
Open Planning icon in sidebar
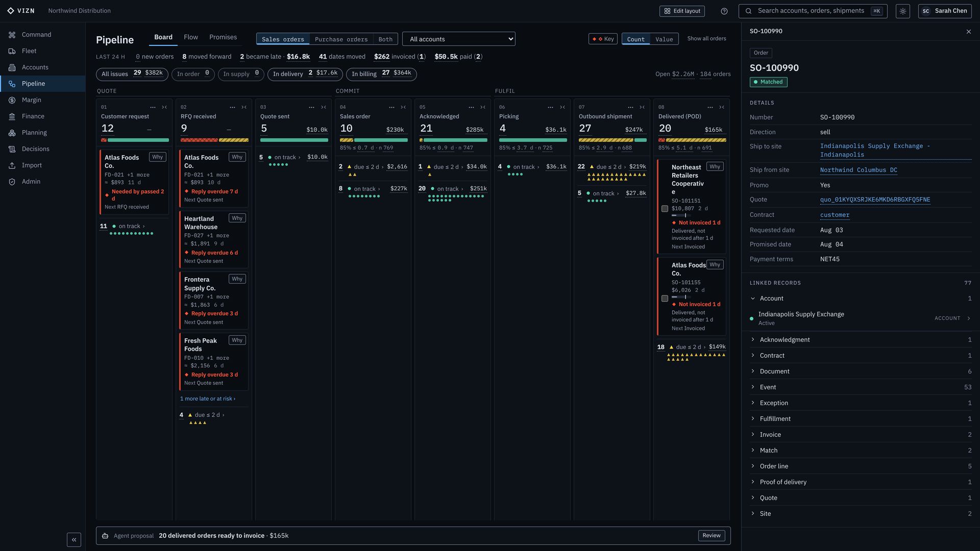pyautogui.click(x=12, y=133)
